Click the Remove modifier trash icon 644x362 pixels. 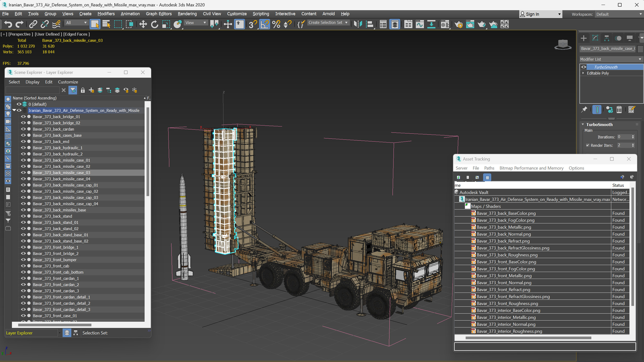pyautogui.click(x=619, y=110)
